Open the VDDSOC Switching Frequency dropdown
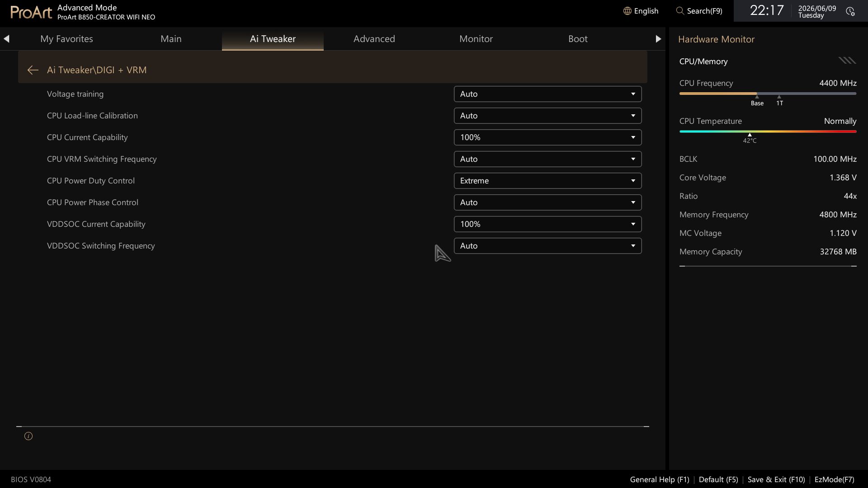This screenshot has height=488, width=868. (x=547, y=246)
